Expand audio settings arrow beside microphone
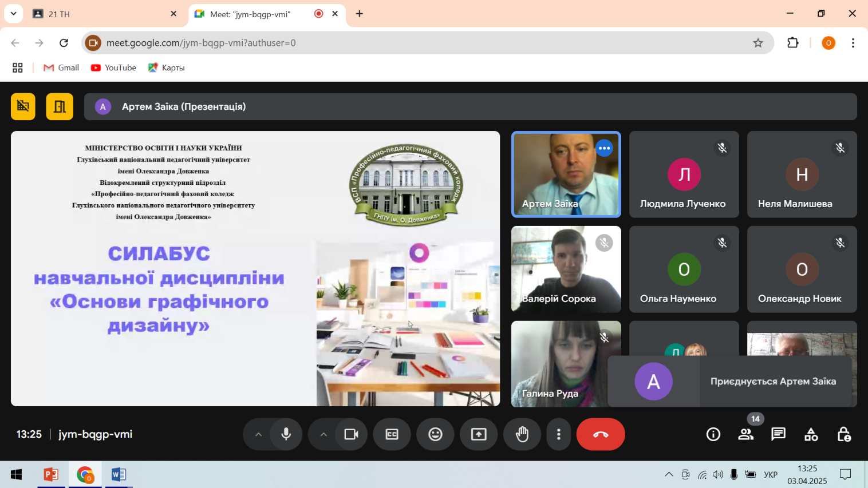Image resolution: width=868 pixels, height=488 pixels. (258, 434)
